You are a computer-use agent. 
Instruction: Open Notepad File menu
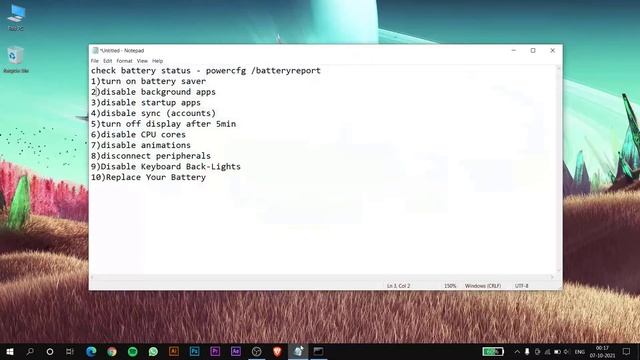click(x=95, y=61)
